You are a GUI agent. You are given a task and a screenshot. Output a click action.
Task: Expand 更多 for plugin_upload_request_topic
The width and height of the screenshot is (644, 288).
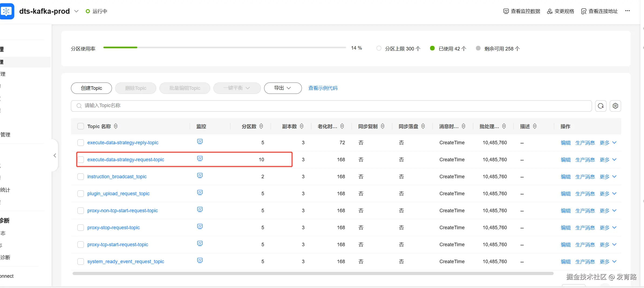[x=608, y=194]
